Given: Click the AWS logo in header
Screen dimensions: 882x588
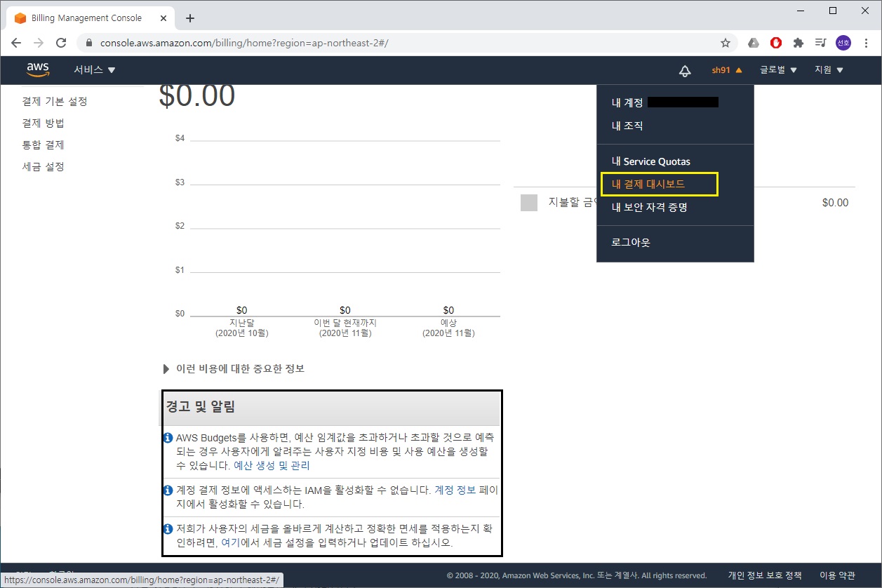Looking at the screenshot, I should tap(38, 69).
